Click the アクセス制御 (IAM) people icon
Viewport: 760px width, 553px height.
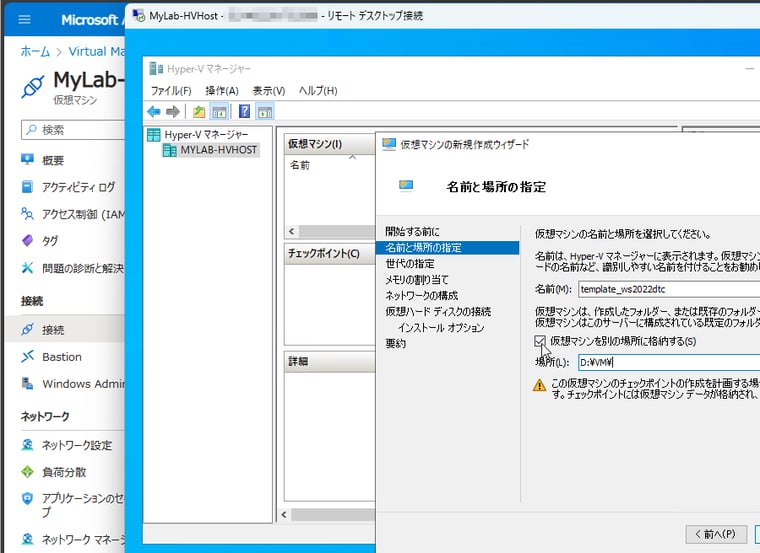(28, 213)
